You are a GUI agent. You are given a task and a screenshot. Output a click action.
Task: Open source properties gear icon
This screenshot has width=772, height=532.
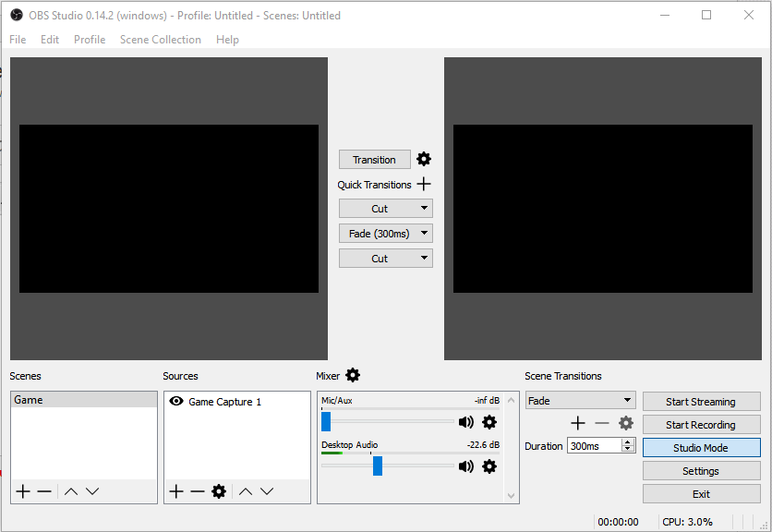pyautogui.click(x=219, y=491)
